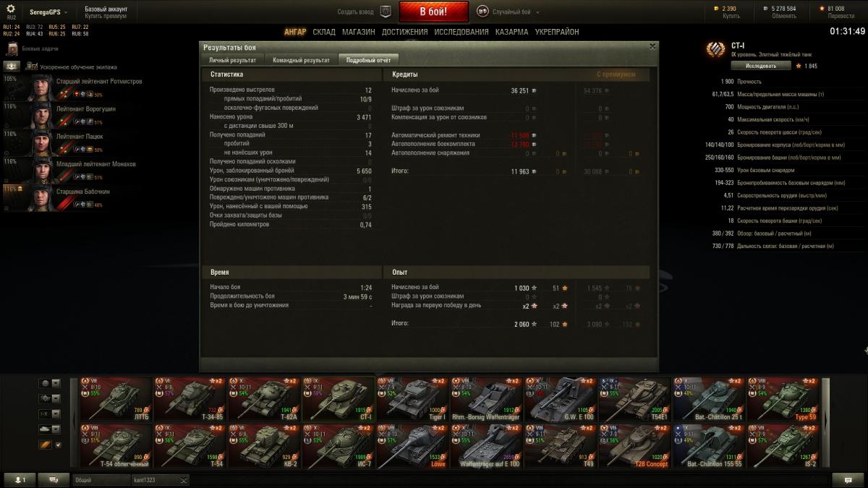Screen dimensions: 868x488
Task: Select the IS-2 tank thumbnail
Action: 783,445
